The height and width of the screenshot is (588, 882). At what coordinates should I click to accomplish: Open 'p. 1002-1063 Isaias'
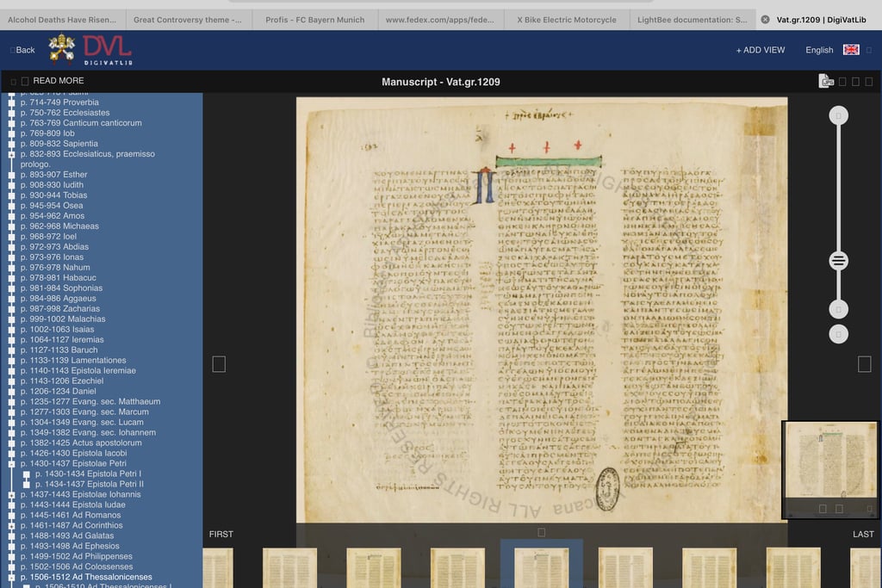click(x=58, y=330)
